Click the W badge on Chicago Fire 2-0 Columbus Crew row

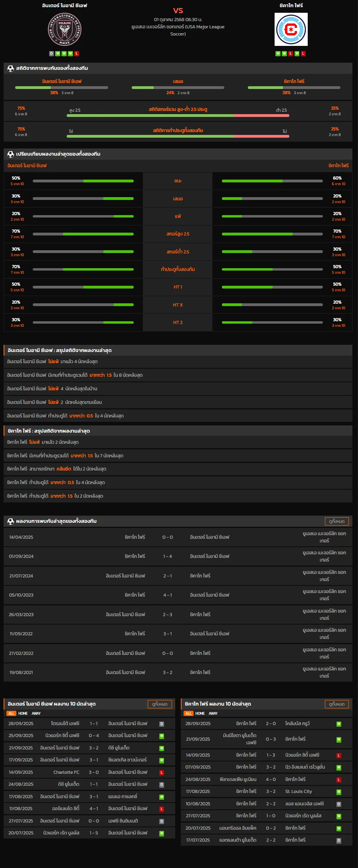(x=338, y=724)
